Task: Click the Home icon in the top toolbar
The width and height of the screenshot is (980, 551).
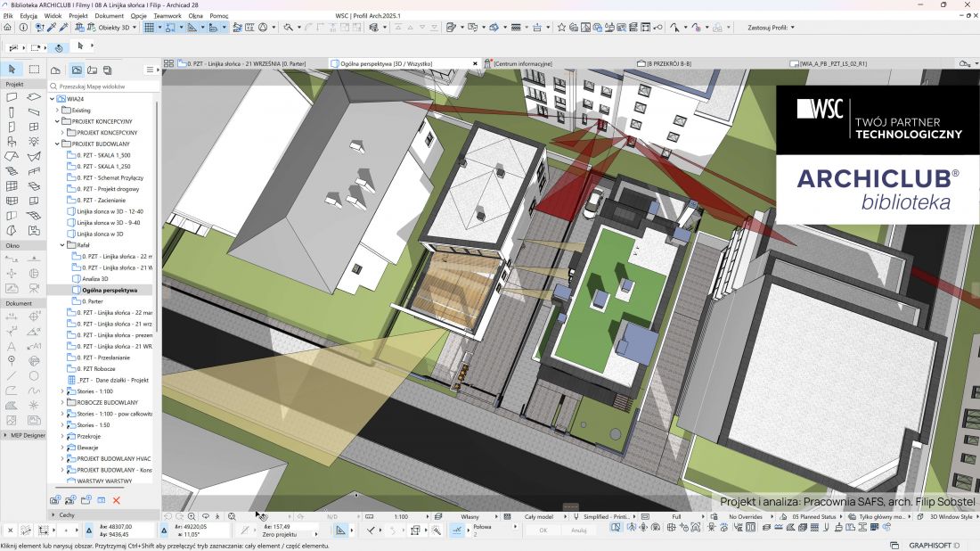Action: (7, 28)
